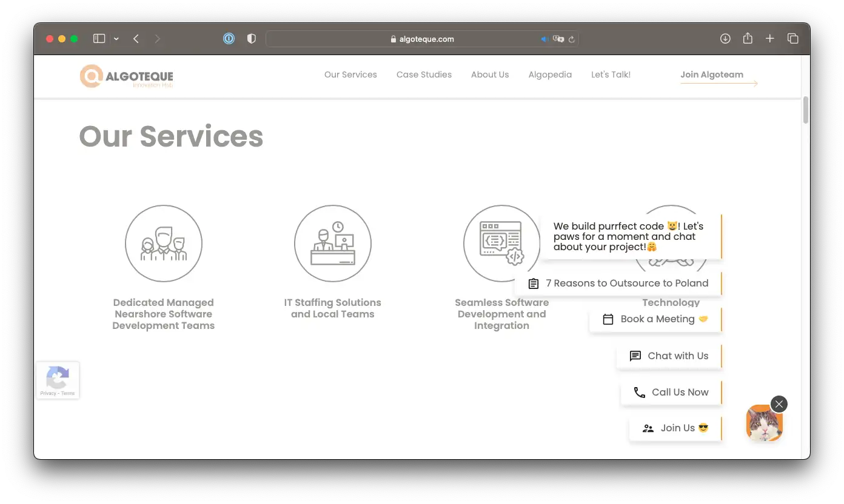The image size is (844, 504).
Task: Expand the sidebar dropdown chevron
Action: [116, 39]
